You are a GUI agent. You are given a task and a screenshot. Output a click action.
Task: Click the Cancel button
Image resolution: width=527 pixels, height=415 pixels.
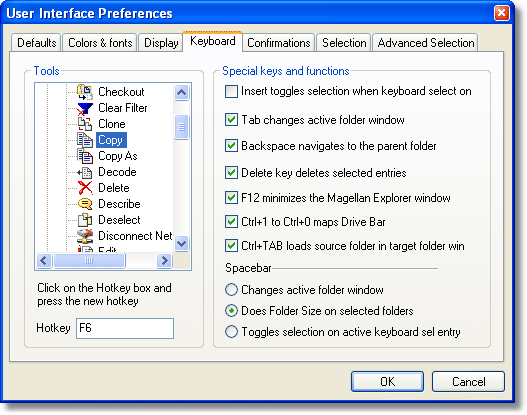tap(468, 381)
